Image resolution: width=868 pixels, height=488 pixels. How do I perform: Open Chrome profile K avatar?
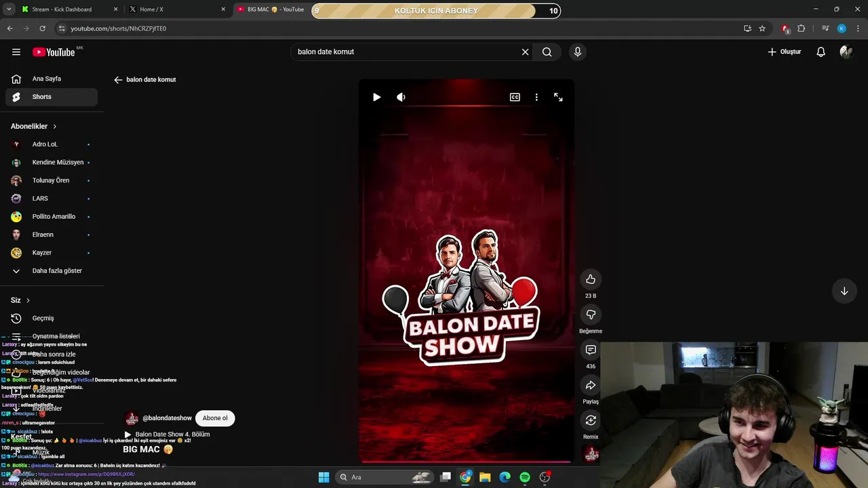click(x=842, y=28)
